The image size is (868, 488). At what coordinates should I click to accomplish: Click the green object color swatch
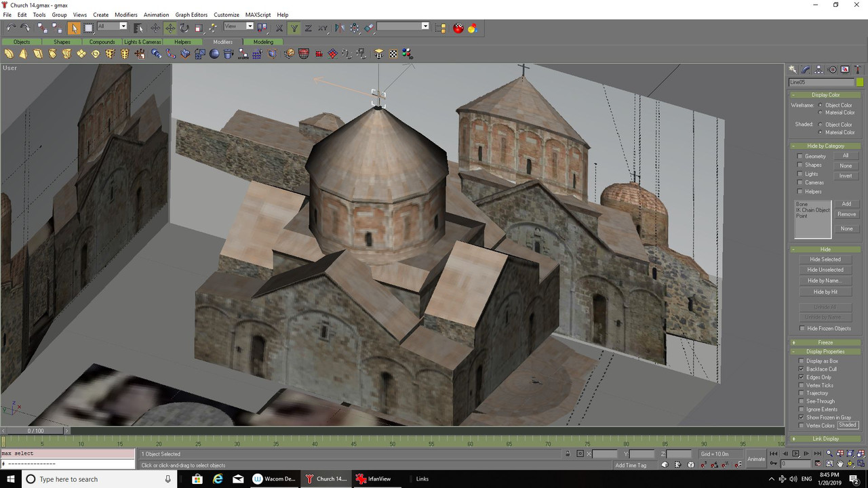[860, 82]
